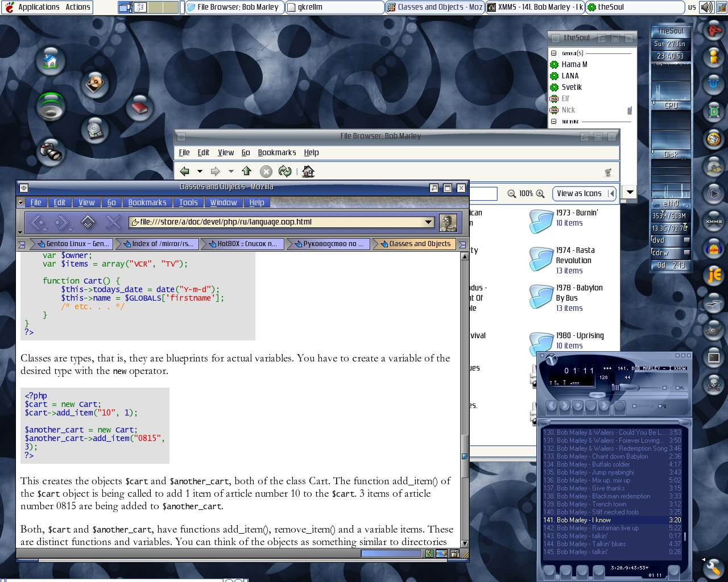Viewport: 728px width, 582px height.
Task: Click XMMS next track button
Action: pyautogui.click(x=604, y=406)
